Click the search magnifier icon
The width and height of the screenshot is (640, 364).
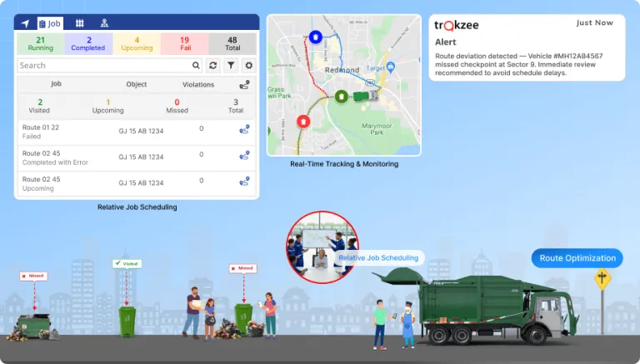pos(196,65)
